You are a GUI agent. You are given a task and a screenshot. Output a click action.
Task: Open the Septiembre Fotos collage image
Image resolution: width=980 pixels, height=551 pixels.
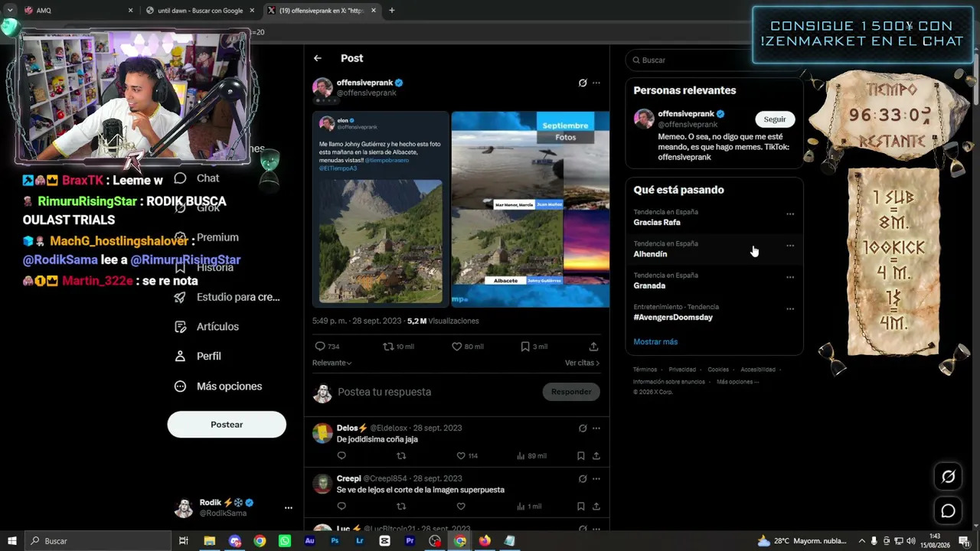530,209
